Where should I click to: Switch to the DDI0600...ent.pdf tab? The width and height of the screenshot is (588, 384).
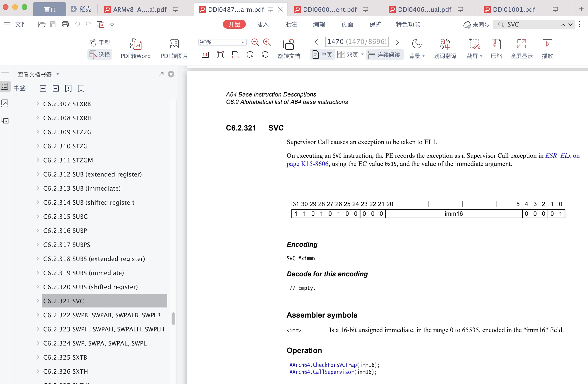330,9
